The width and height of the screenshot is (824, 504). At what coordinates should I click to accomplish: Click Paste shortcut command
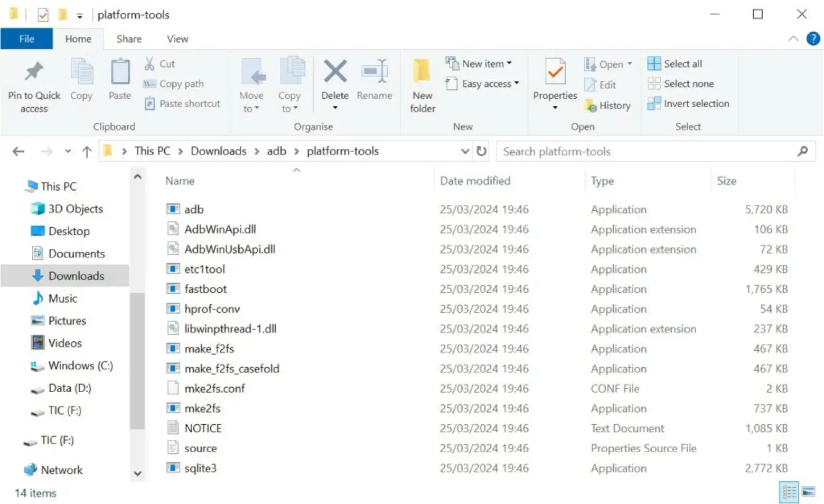(182, 104)
